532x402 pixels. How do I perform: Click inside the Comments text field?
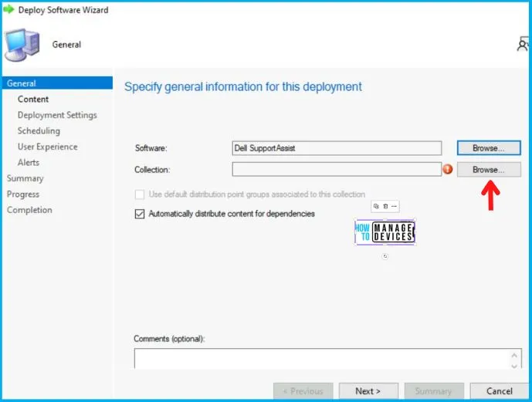coord(320,358)
